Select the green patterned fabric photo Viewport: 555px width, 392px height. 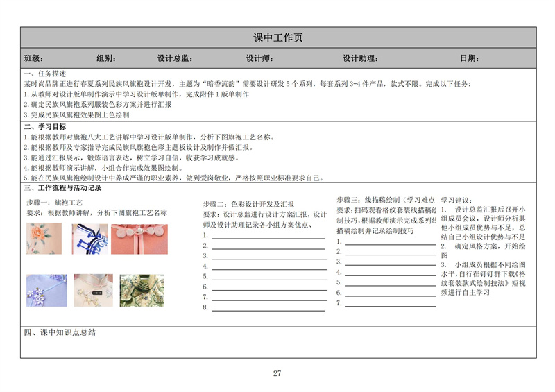(142, 291)
